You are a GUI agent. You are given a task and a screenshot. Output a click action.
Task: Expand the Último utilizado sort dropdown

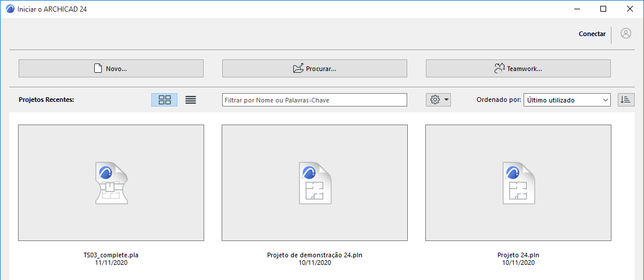pyautogui.click(x=567, y=100)
